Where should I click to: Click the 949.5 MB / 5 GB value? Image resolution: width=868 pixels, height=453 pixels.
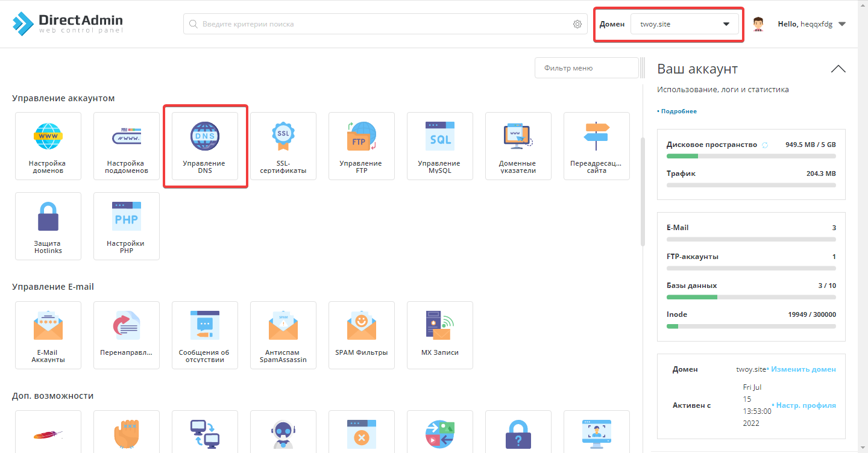pos(811,145)
